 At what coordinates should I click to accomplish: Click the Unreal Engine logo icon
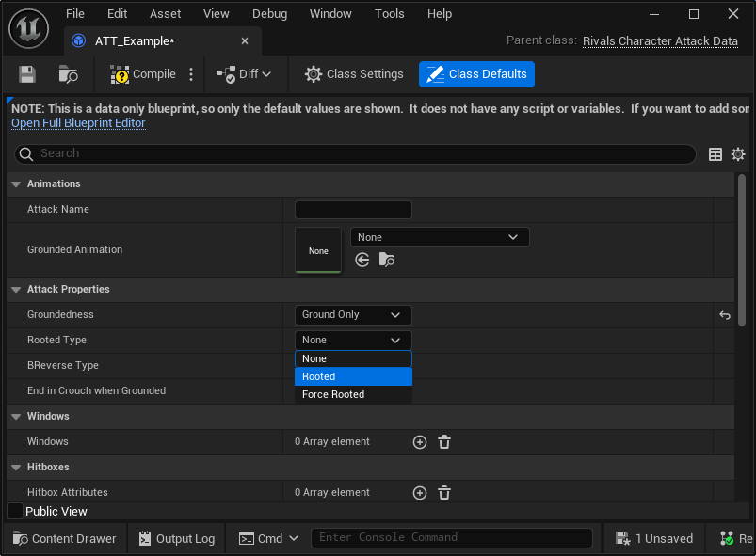click(x=29, y=29)
